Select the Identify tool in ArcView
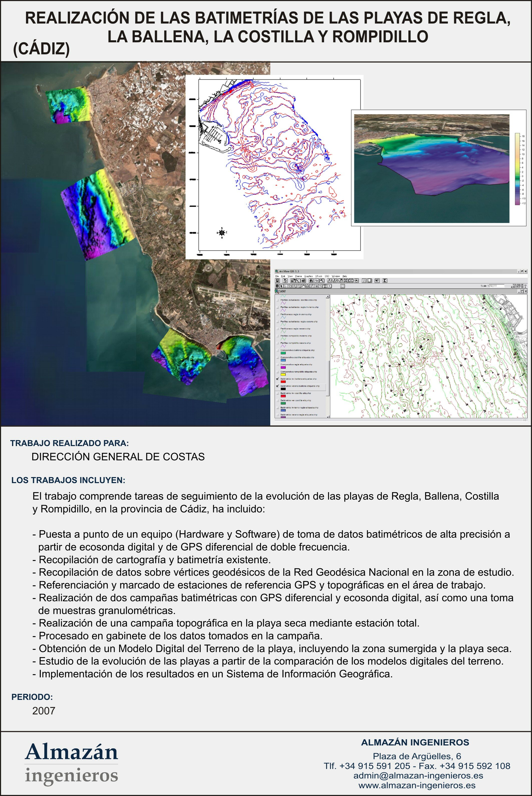This screenshot has height=796, width=532. (x=277, y=286)
